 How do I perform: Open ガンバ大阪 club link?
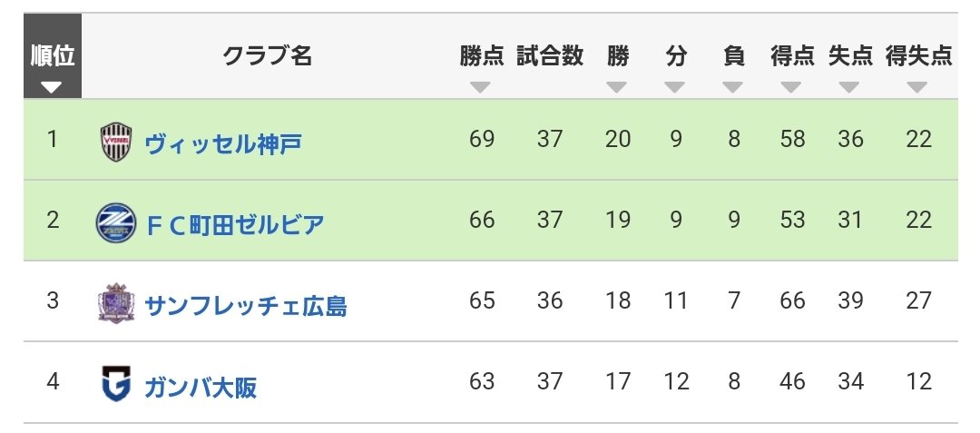click(201, 387)
